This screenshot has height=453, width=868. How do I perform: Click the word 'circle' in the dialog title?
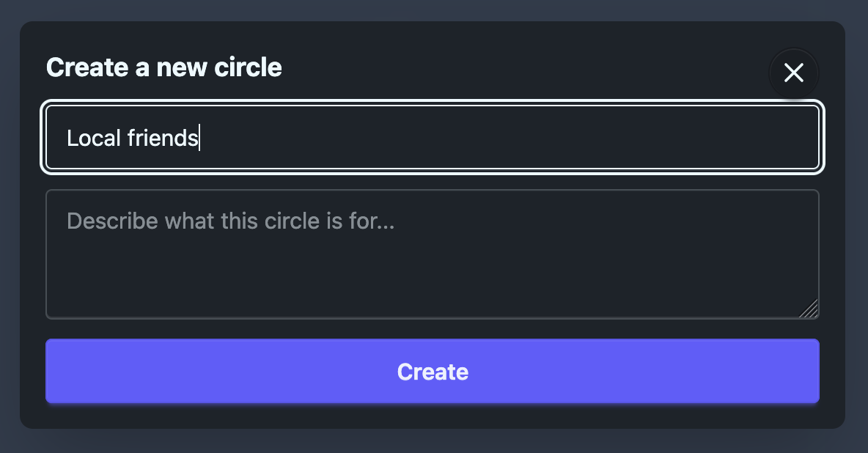pyautogui.click(x=248, y=67)
